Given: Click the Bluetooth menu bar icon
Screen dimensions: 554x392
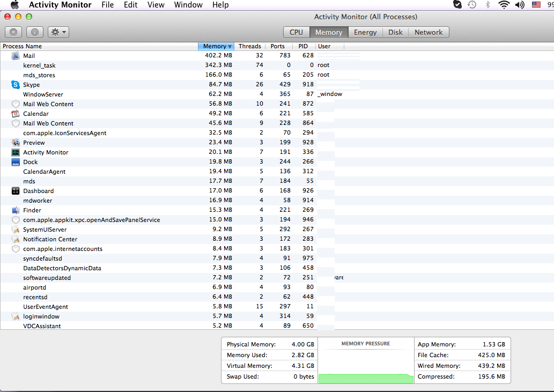Looking at the screenshot, I should click(488, 5).
